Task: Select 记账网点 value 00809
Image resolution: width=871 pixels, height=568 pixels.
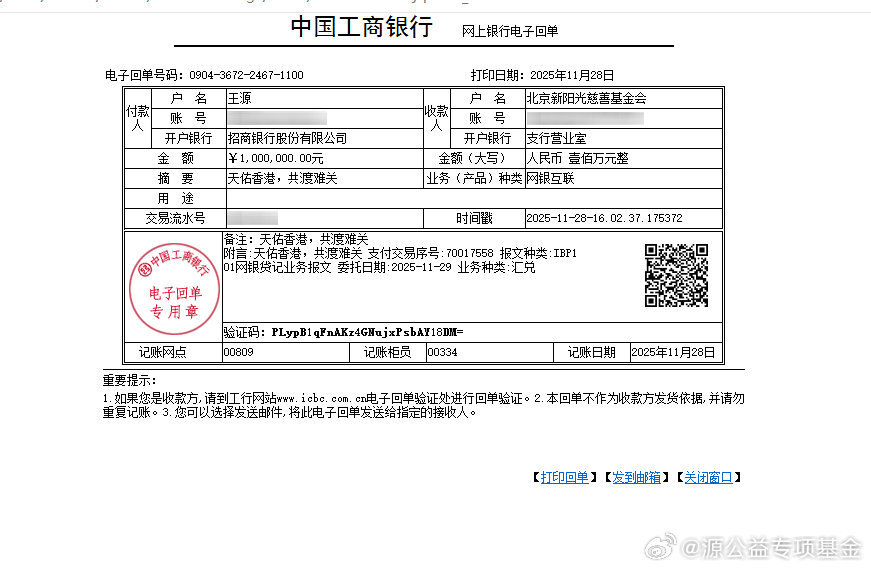Action: tap(238, 352)
